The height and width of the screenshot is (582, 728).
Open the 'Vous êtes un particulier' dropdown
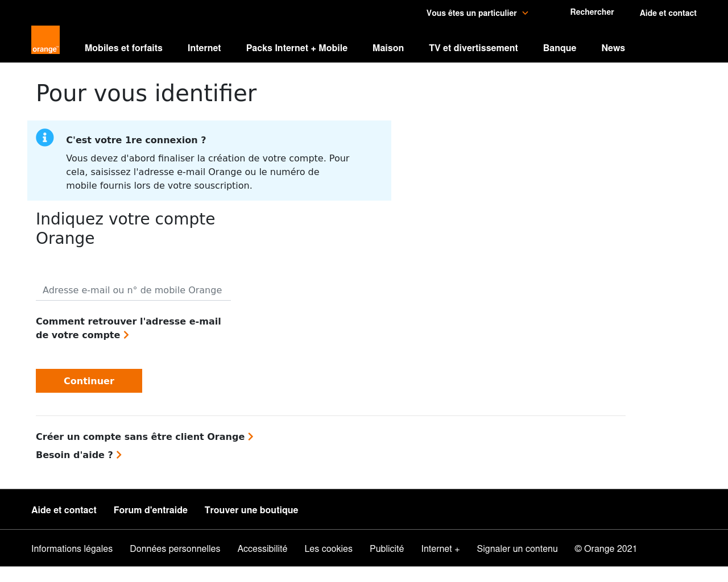tap(477, 13)
